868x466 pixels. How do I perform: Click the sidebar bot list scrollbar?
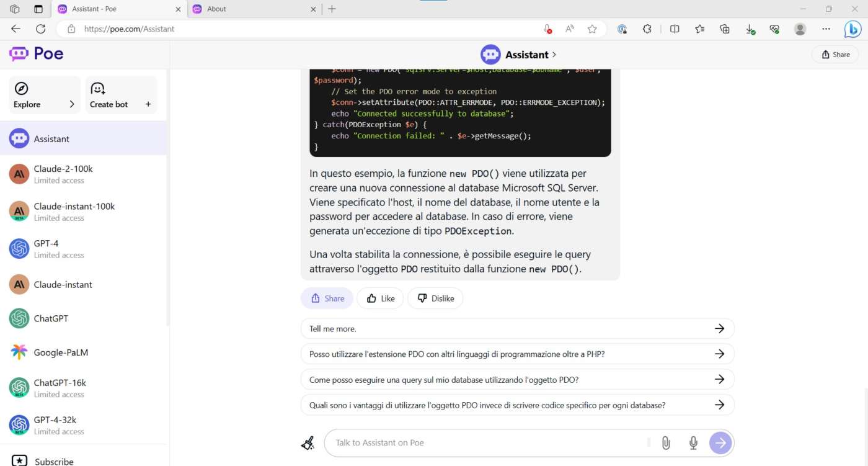point(167,199)
